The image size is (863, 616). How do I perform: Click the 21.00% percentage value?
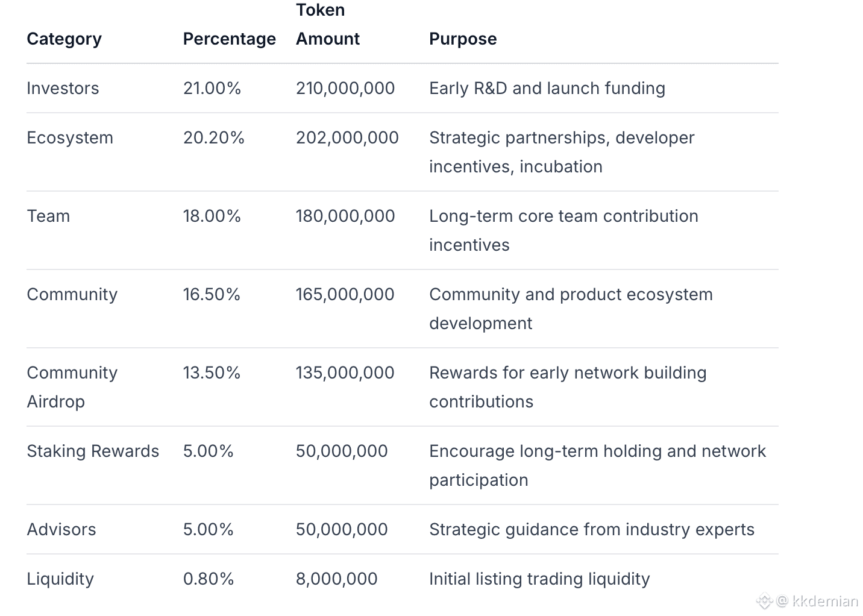[212, 88]
